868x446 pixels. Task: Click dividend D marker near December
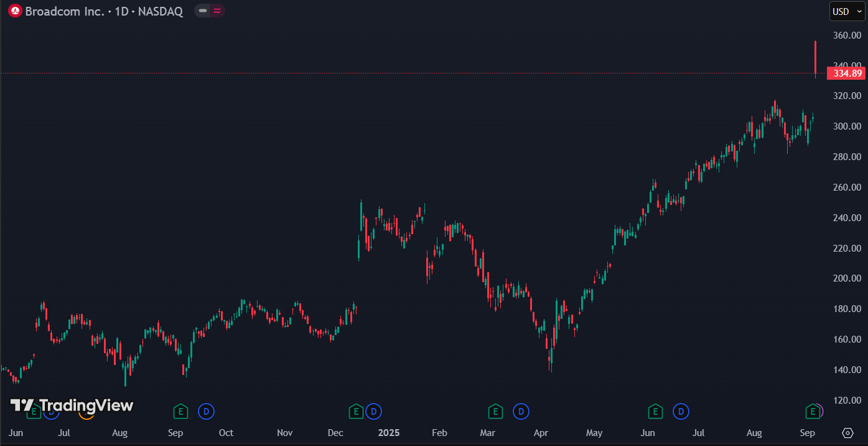pos(374,411)
